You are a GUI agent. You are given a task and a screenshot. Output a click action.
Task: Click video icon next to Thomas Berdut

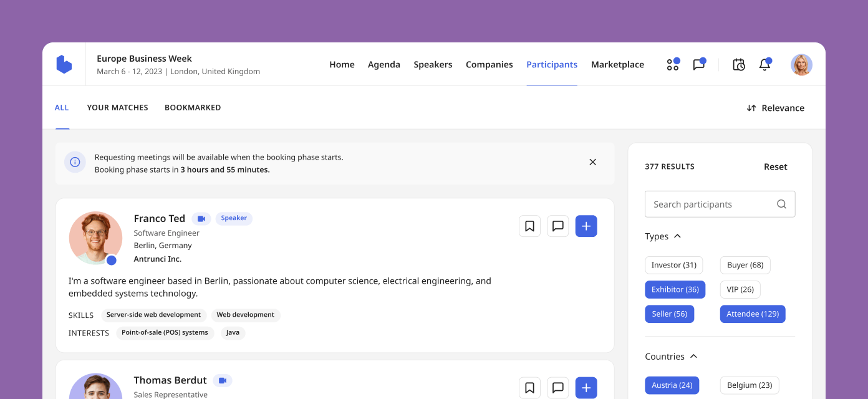[x=223, y=380]
